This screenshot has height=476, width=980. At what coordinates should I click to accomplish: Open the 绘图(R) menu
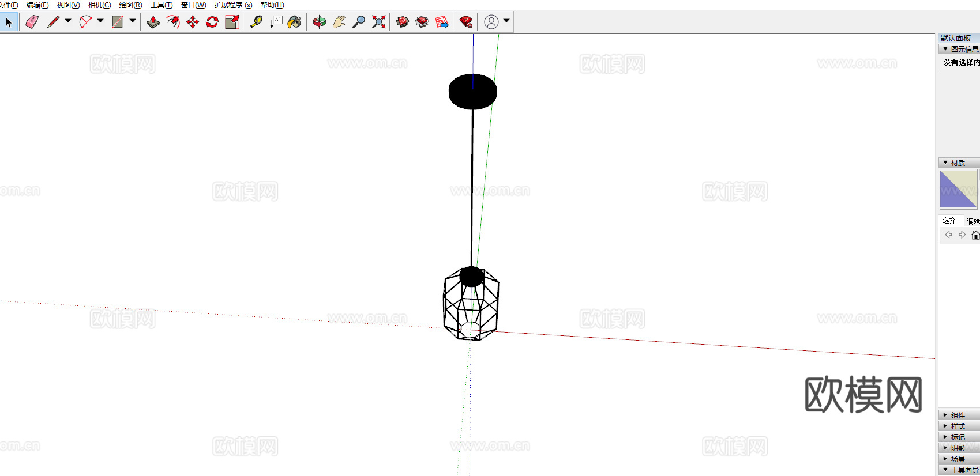pos(130,5)
